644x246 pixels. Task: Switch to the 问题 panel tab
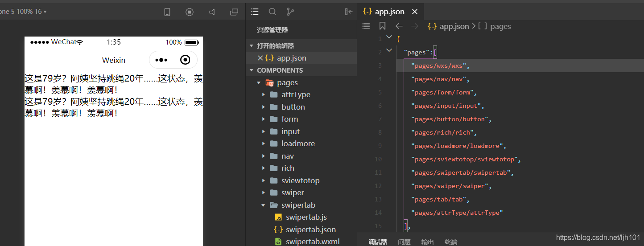tap(404, 242)
